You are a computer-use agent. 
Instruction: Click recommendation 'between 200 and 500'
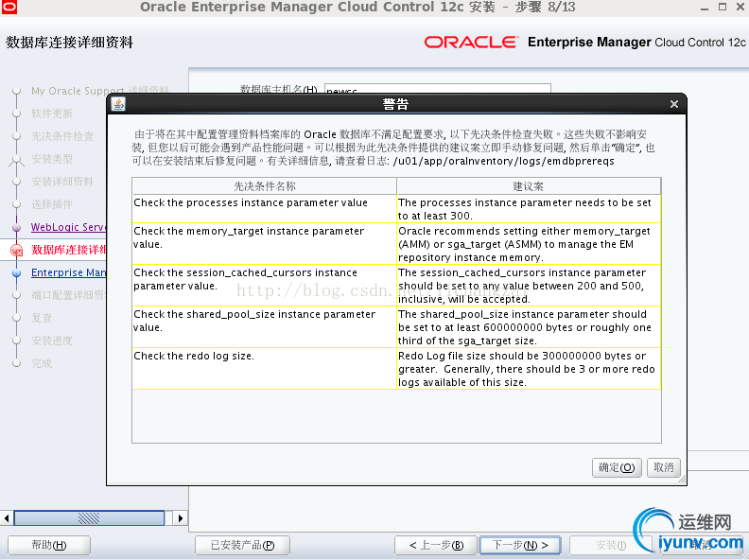(x=529, y=286)
